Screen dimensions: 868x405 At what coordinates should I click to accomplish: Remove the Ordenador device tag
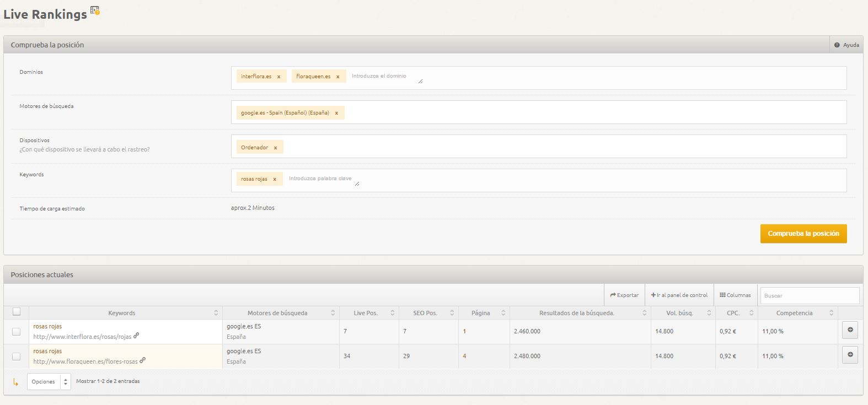275,148
